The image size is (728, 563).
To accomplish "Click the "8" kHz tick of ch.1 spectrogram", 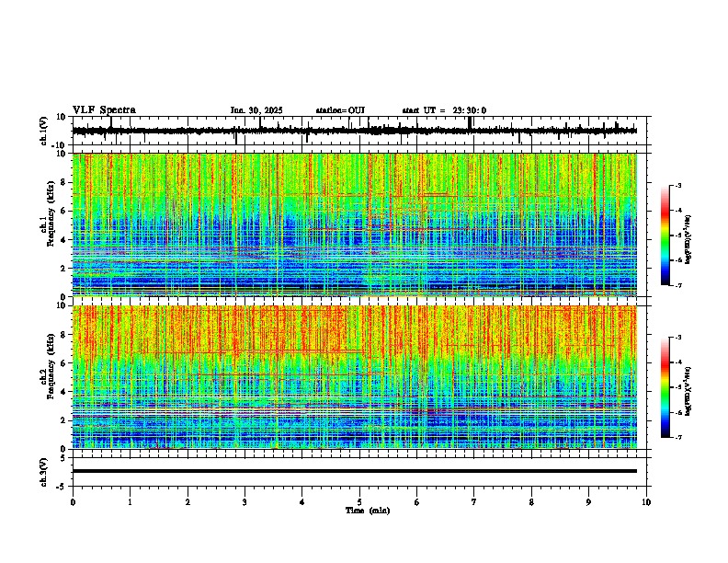I will coord(64,182).
